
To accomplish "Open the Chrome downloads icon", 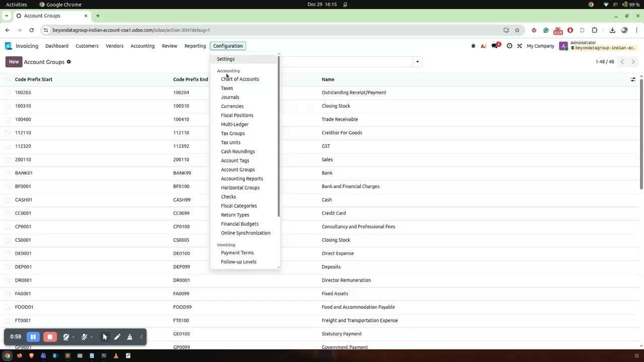I will tap(612, 30).
